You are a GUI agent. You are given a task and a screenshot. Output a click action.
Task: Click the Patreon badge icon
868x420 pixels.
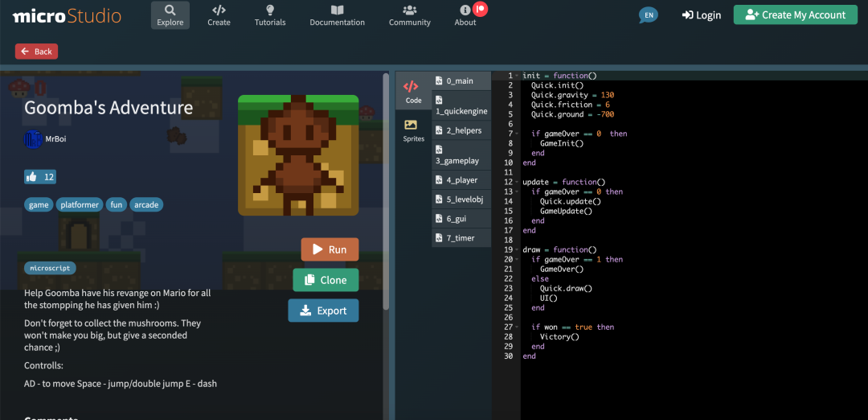480,9
